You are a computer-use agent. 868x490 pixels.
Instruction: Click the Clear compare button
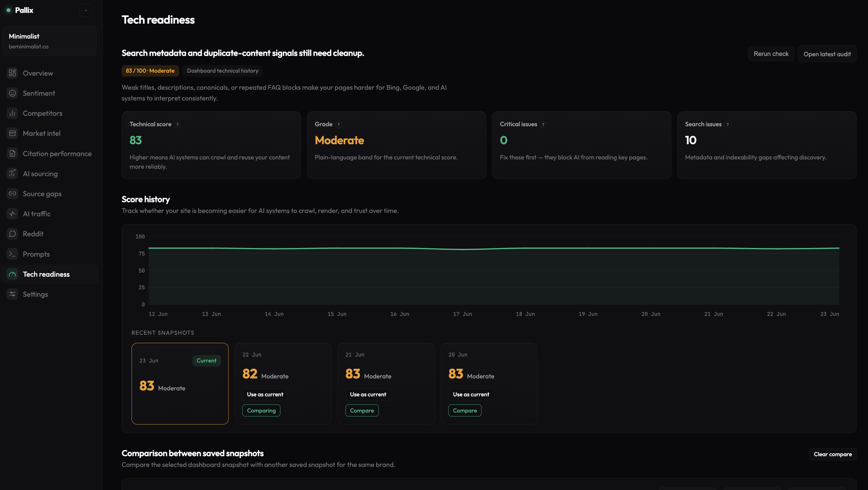[833, 454]
